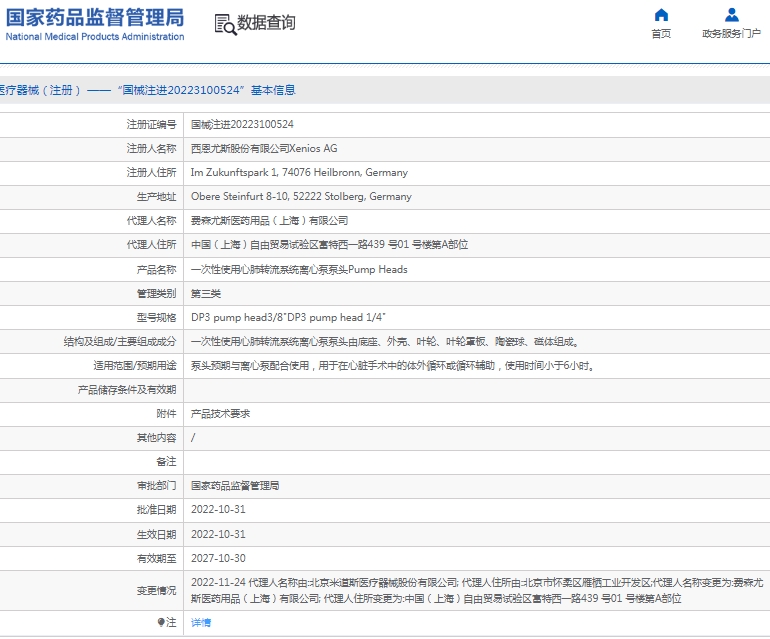The height and width of the screenshot is (639, 770).
Task: Select production address Obere Steinfurt Stolberg
Action: [301, 196]
